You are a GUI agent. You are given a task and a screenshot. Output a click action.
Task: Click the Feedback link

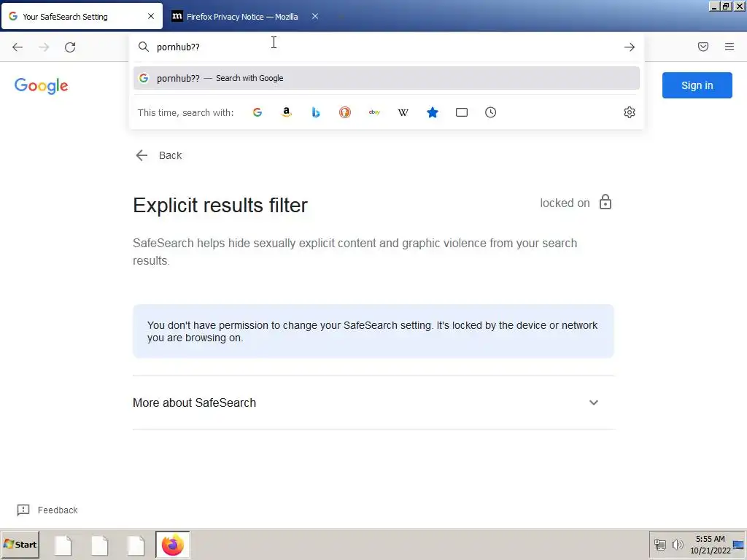[x=58, y=510]
